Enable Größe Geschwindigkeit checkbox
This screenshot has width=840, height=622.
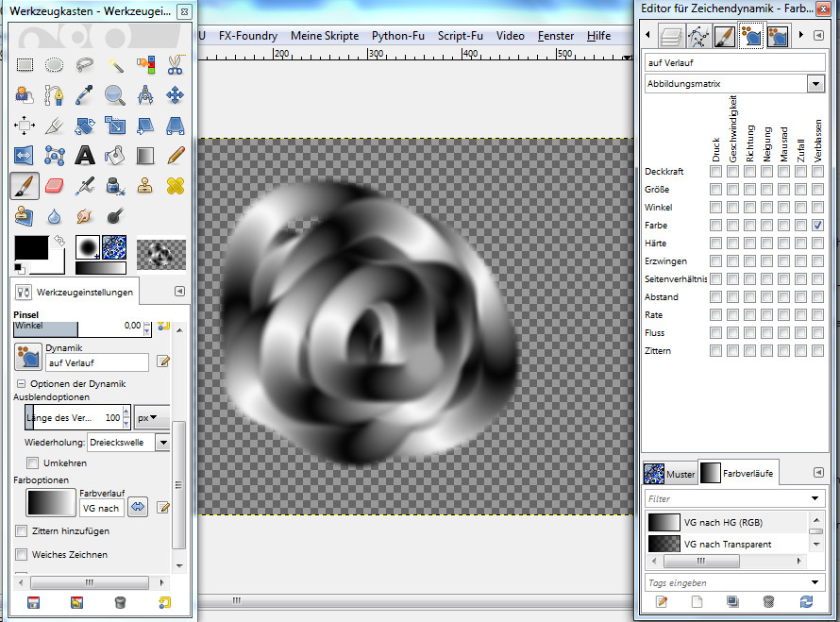click(x=732, y=189)
